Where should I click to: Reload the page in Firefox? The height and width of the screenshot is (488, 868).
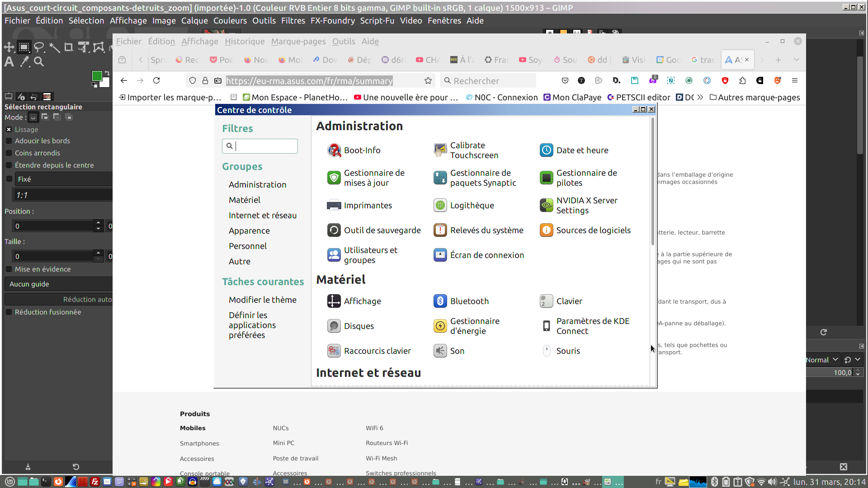(x=156, y=80)
